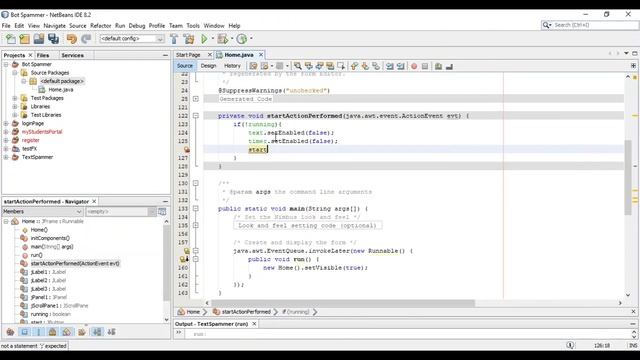Switch to the Start Page tab
This screenshot has height=360, width=640.
point(188,55)
